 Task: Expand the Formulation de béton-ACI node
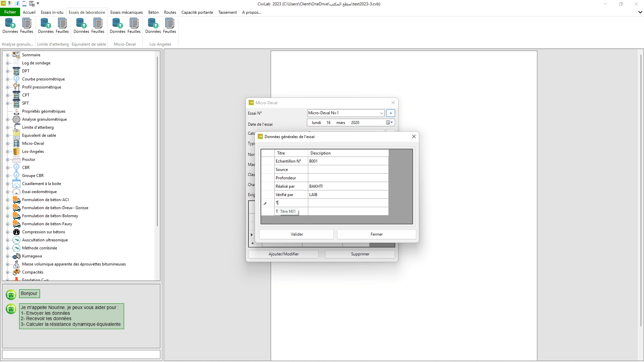coord(7,200)
